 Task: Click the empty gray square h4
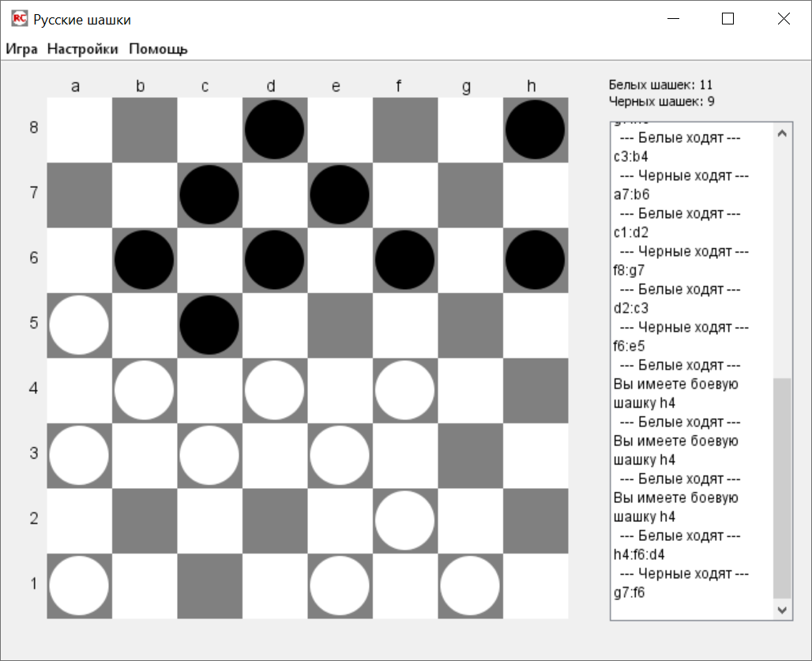(535, 390)
